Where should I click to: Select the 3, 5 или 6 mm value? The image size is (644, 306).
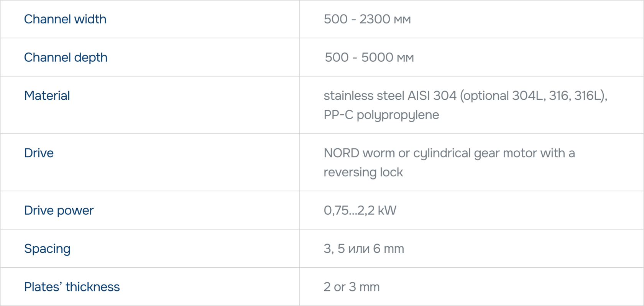click(x=363, y=248)
